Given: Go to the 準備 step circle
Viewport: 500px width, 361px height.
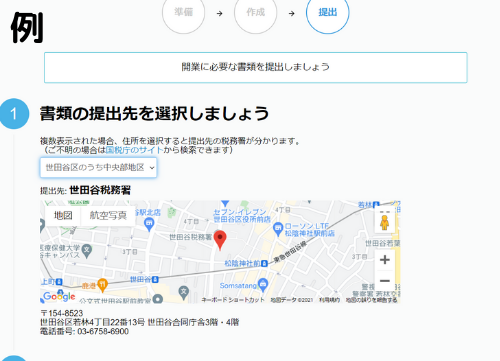Looking at the screenshot, I should click(183, 13).
